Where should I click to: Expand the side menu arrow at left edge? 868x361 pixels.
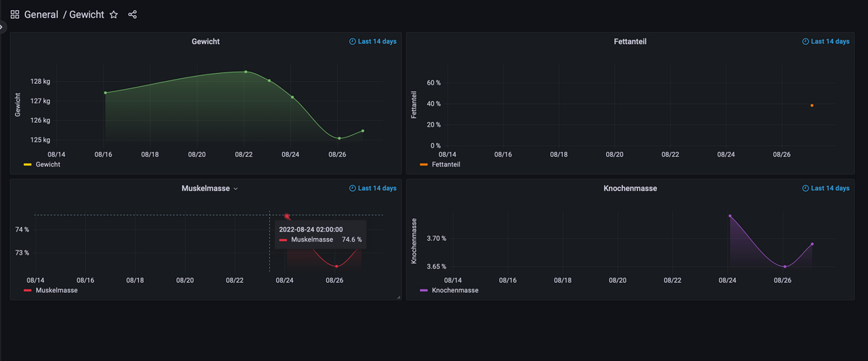click(2, 27)
